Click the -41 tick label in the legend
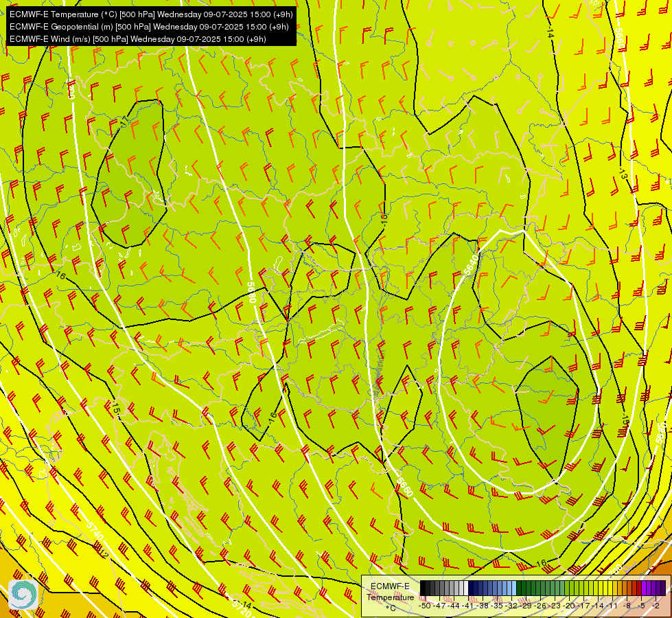Screen dimensions: 672x618 (468, 606)
